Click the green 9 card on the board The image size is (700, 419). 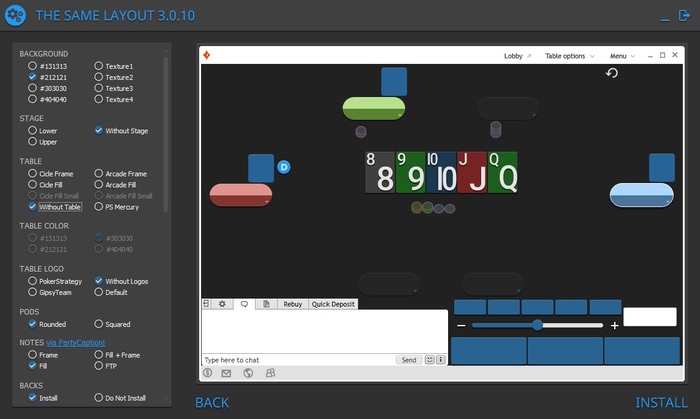pyautogui.click(x=410, y=172)
